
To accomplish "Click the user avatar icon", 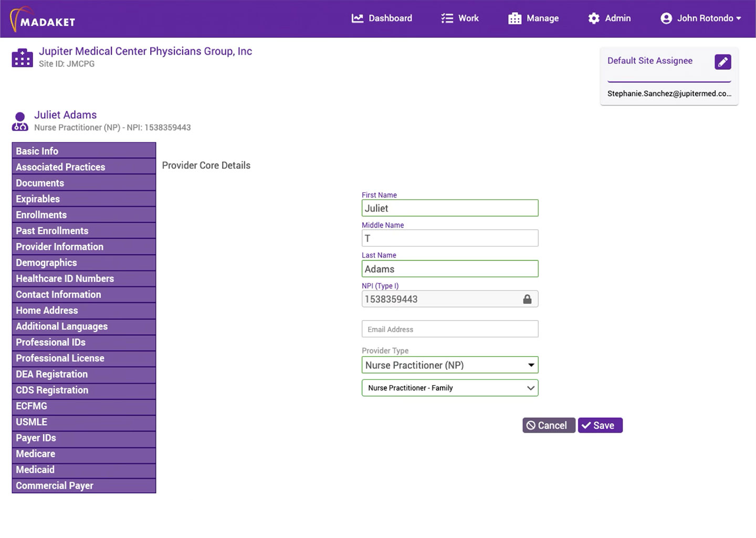I will click(666, 18).
